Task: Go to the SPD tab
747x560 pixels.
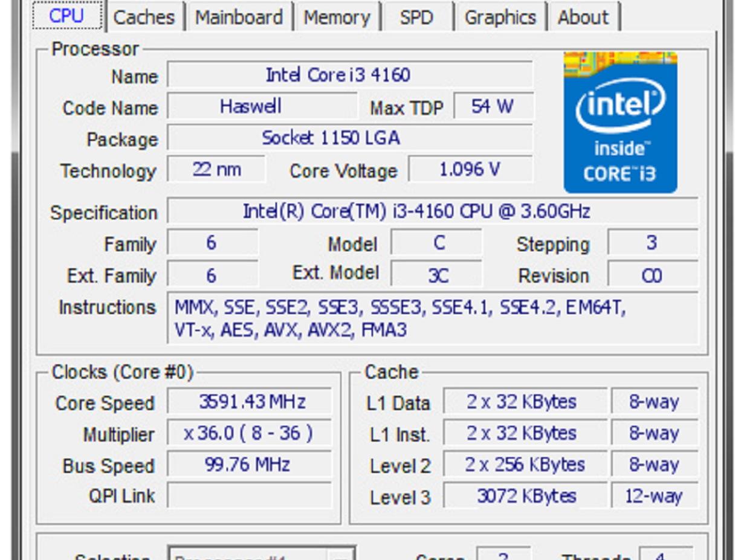Action: (x=416, y=18)
